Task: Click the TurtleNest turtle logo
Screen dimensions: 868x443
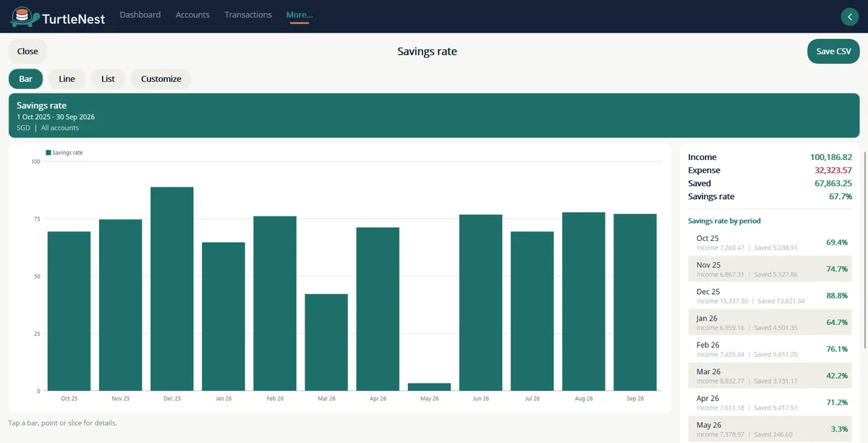Action: tap(24, 16)
